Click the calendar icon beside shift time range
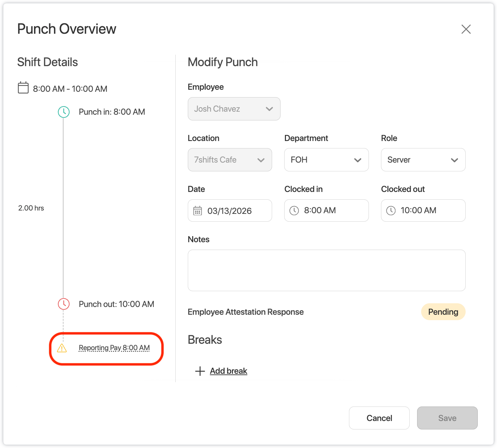Screen dimensions: 497x448 [x=23, y=88]
